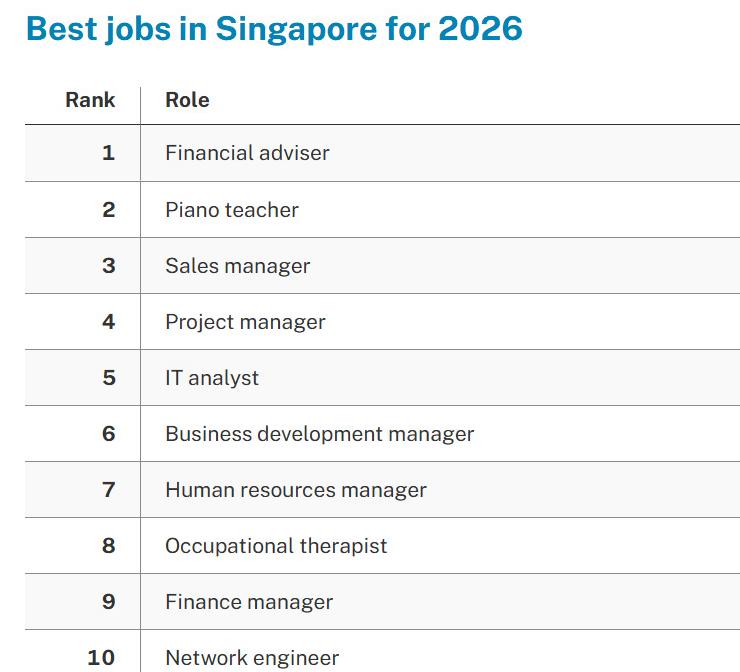
Task: Click the Piano teacher row entry
Action: click(x=232, y=210)
